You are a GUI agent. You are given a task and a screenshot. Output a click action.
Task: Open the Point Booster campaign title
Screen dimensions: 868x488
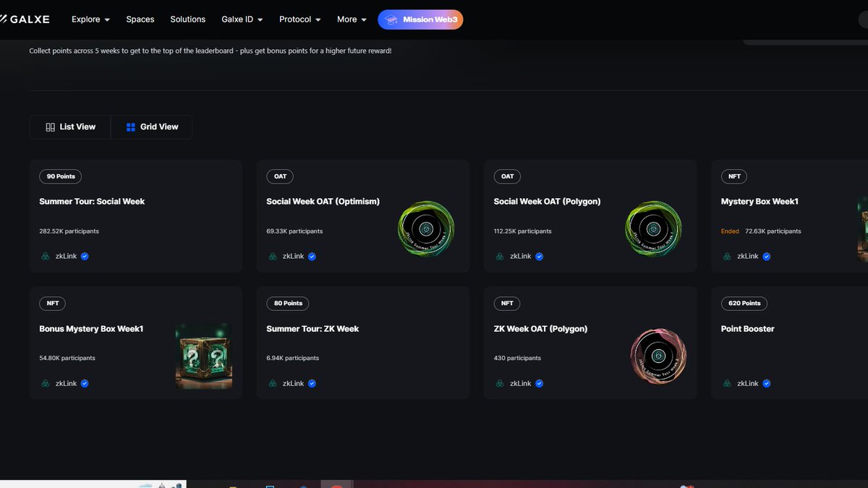(747, 329)
